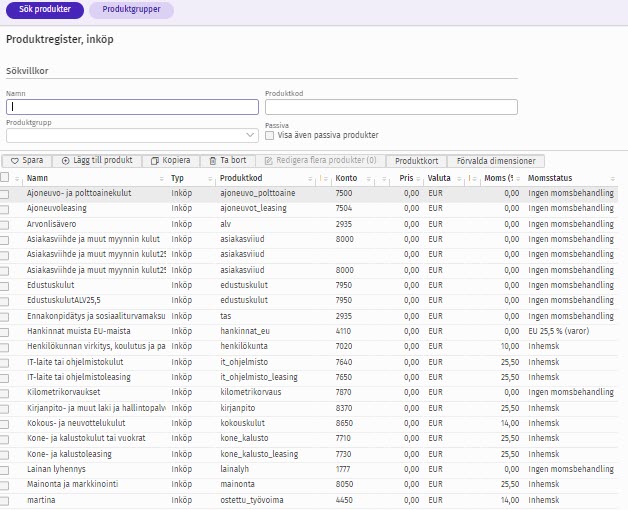Click the Kone- ja kalustoleasing name cell

(69, 454)
